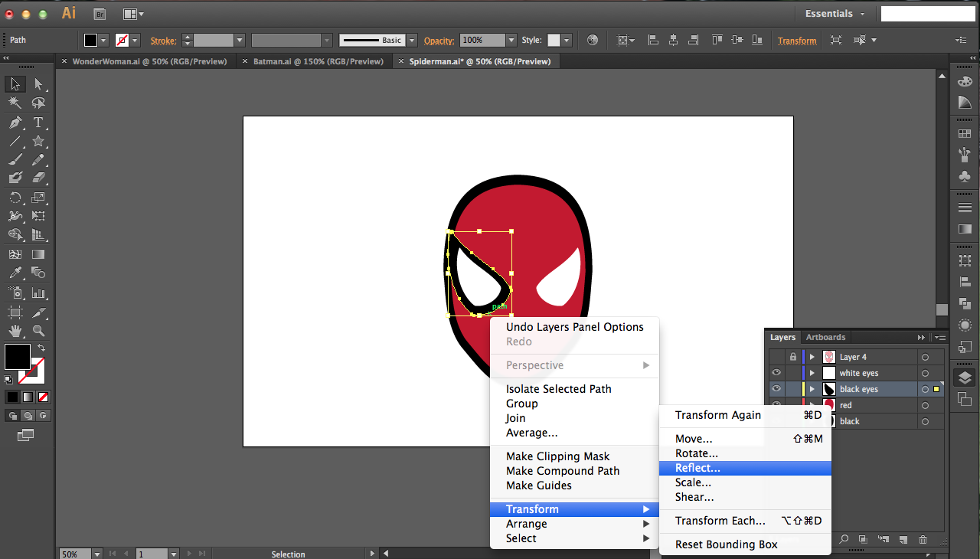Expand the white eyes layer contents
This screenshot has height=559, width=980.
click(812, 373)
